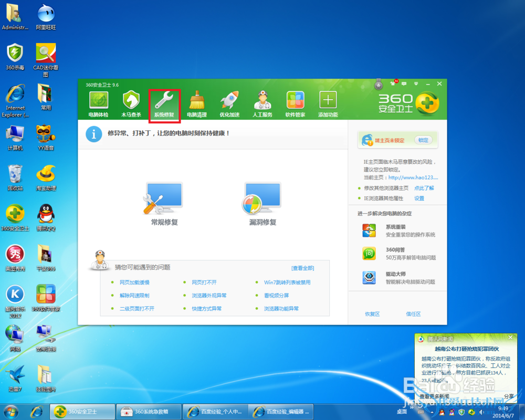Select 看视频分屏 problem
This screenshot has width=525, height=420.
coord(276,296)
